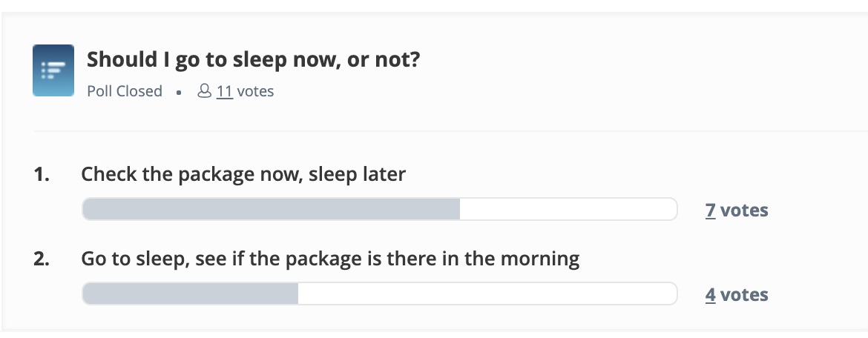Click the word votes beside 11

255,90
